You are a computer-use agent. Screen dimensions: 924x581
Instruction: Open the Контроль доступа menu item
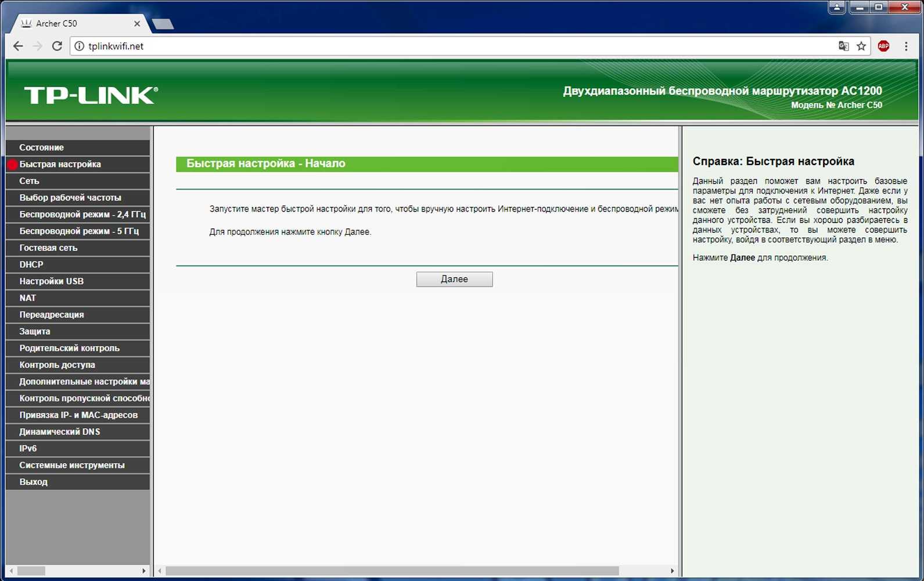[78, 365]
